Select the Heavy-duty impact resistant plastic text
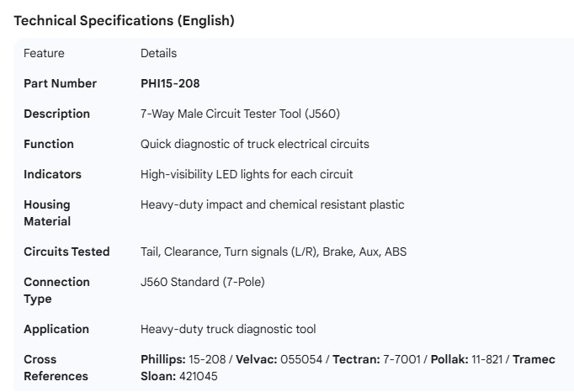Viewport: 574px width, 392px height. pos(272,204)
